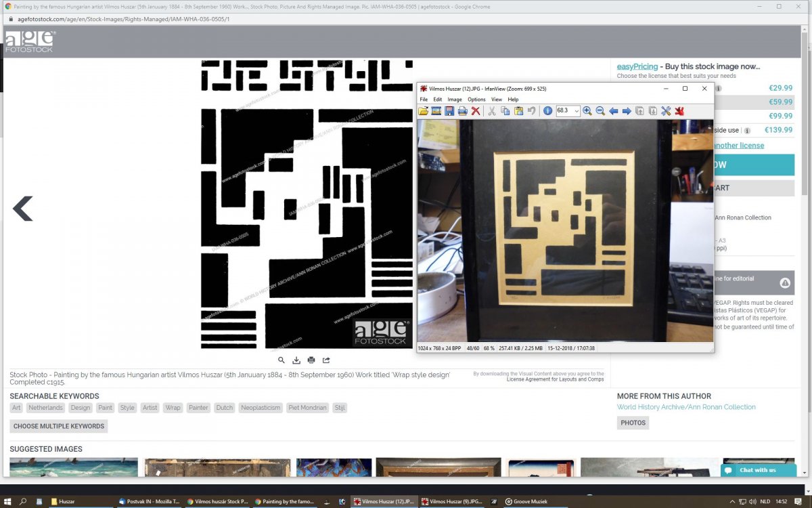Open image Information with blue i icon
Screen dimensions: 812x508
click(547, 111)
